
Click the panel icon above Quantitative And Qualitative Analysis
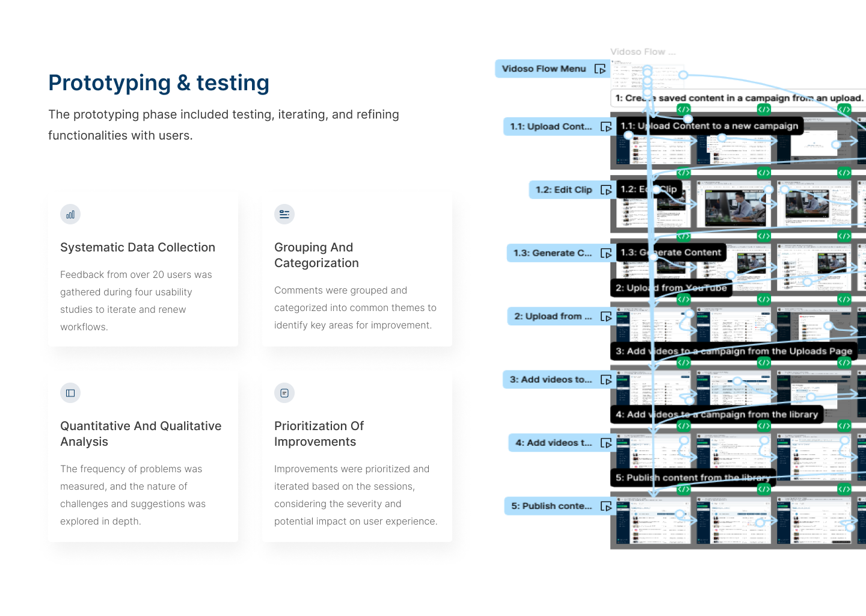(70, 393)
